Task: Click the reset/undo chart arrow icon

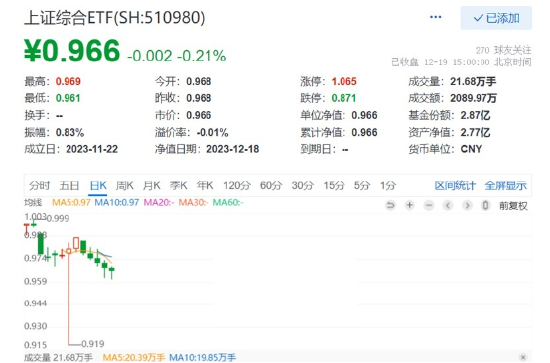Action: click(x=390, y=205)
